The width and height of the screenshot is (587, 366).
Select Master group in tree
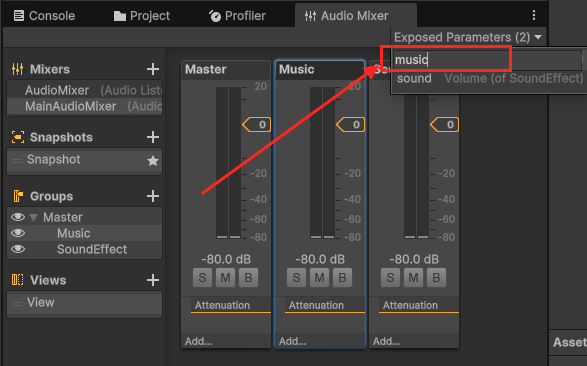[63, 217]
